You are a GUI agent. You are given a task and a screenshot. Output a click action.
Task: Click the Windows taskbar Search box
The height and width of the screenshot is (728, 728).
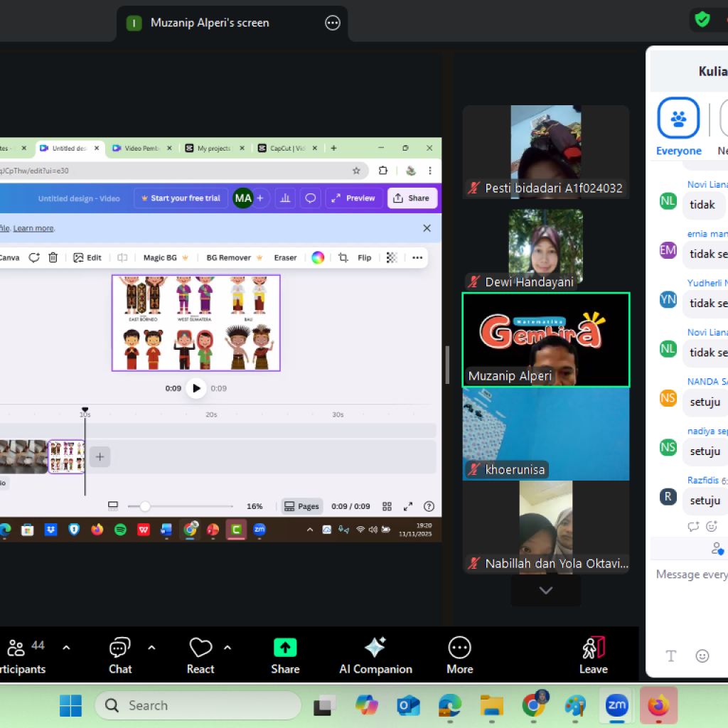tap(198, 705)
